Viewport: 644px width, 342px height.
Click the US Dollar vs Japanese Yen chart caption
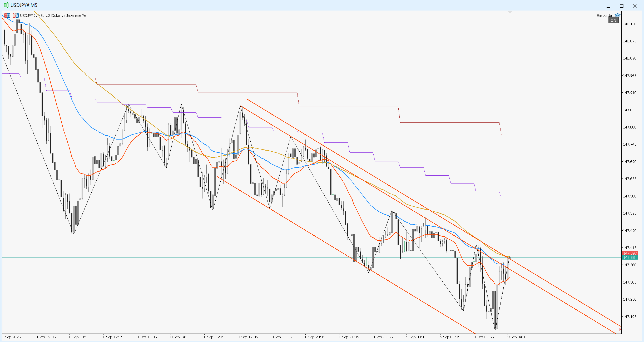click(x=67, y=16)
